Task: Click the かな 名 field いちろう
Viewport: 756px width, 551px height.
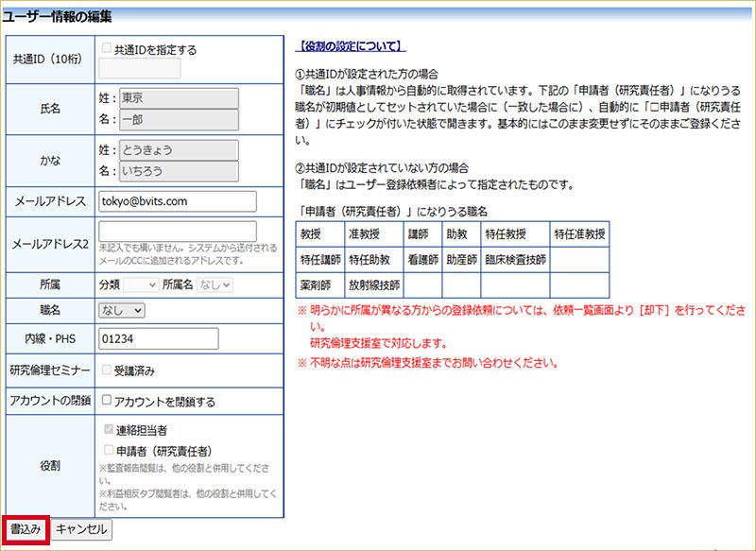Action: [x=179, y=171]
